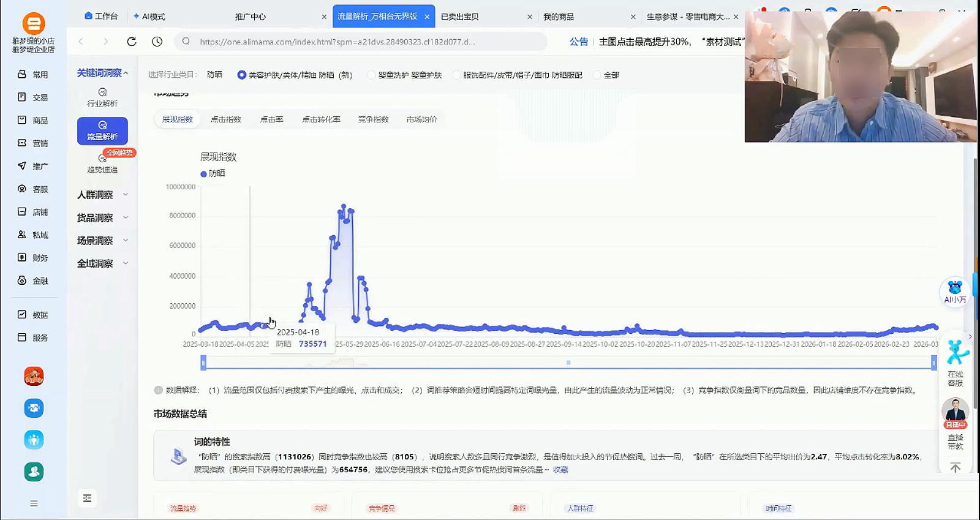Image resolution: width=980 pixels, height=520 pixels.
Task: Click the URL address bar
Action: 361,42
